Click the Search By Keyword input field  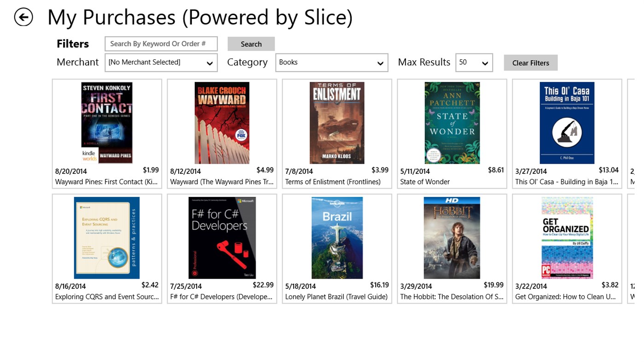click(x=161, y=43)
